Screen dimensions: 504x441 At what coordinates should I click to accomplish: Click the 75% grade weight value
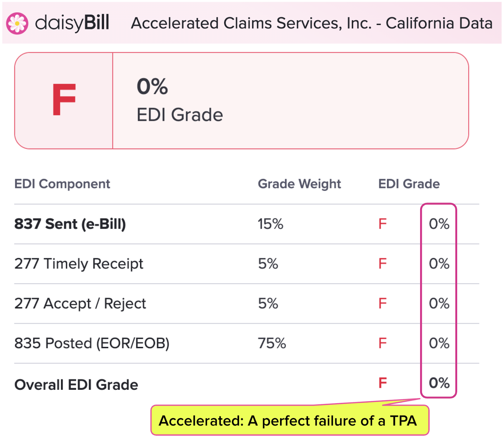pos(272,343)
